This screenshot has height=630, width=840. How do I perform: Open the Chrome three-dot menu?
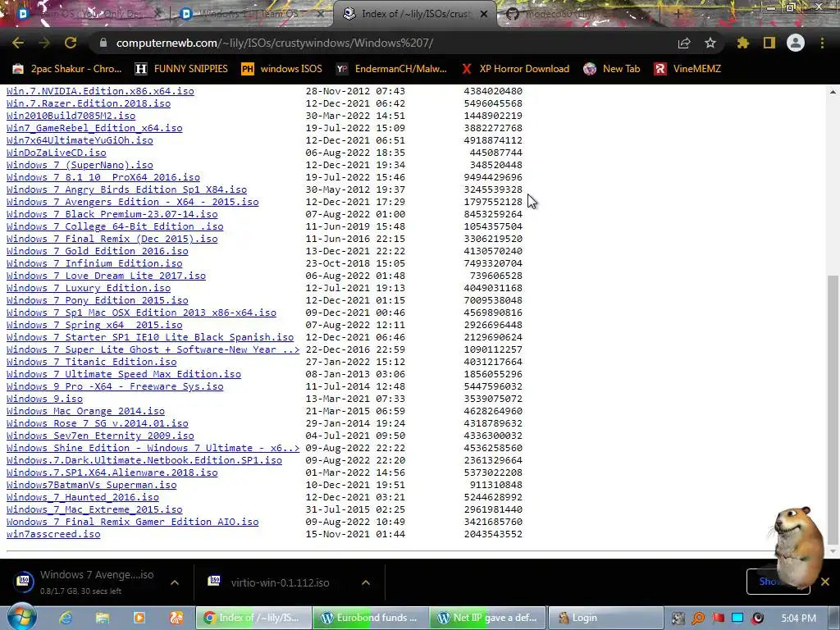pos(822,43)
